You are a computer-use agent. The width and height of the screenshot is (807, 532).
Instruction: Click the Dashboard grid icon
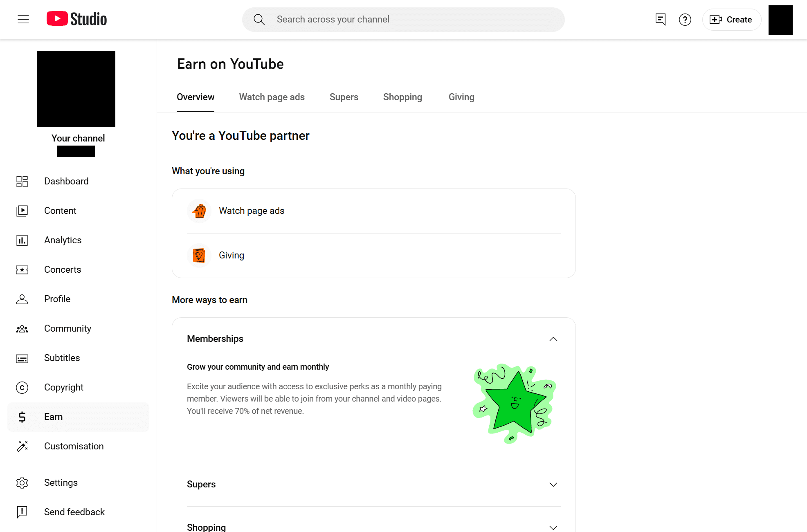pos(22,181)
